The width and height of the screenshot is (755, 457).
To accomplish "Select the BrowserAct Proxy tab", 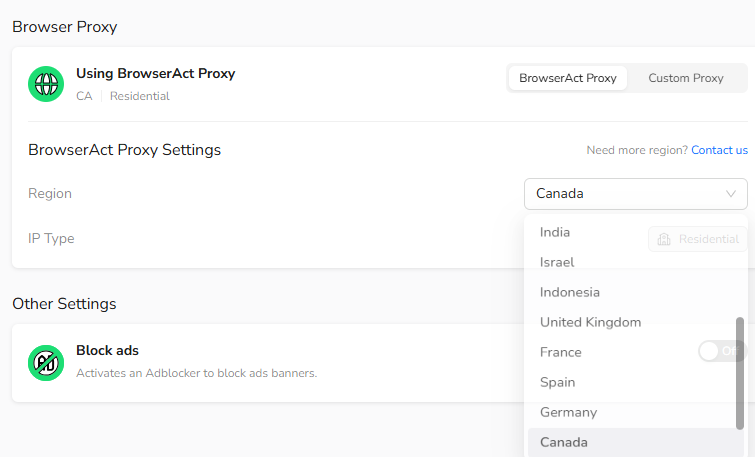I will point(568,78).
